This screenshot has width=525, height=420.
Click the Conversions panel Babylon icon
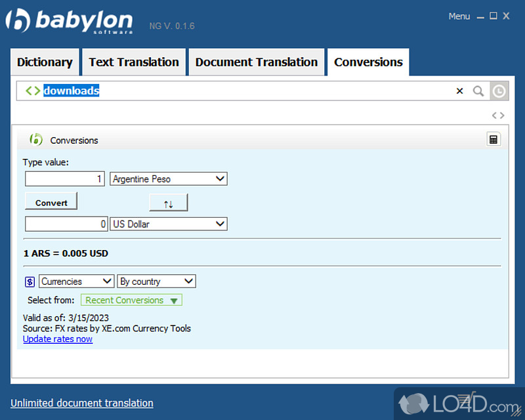pos(36,139)
